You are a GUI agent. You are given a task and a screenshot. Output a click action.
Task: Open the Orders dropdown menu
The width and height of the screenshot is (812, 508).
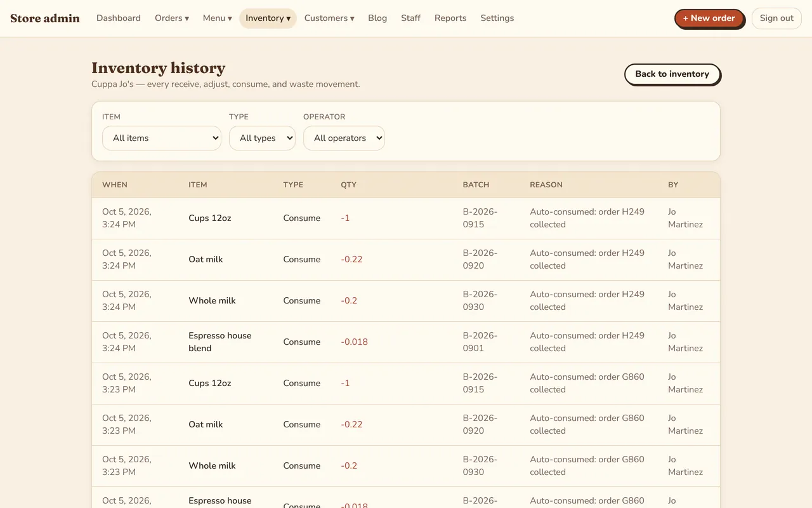point(172,18)
